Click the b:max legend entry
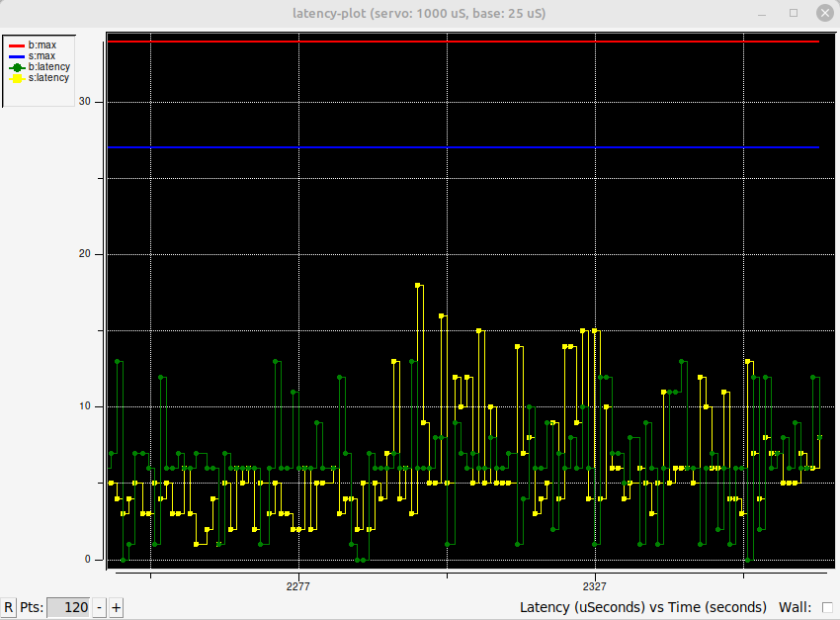 coord(33,45)
